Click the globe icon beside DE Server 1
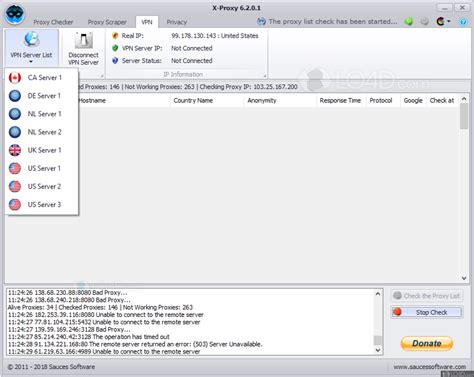This screenshot has width=474, height=377. [x=15, y=96]
